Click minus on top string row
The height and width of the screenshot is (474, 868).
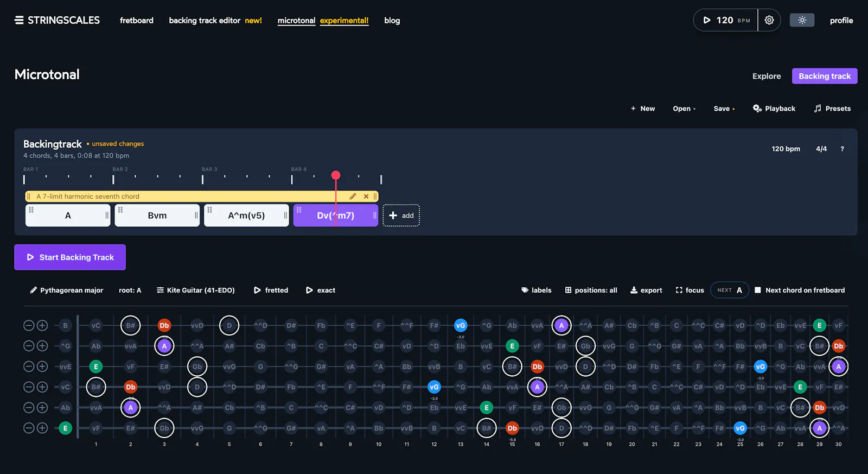pyautogui.click(x=29, y=325)
